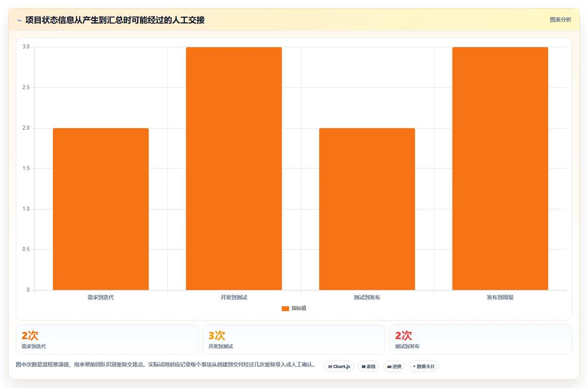The image size is (588, 388).
Task: Click the x-axis label 需求到迭代
Action: (101, 298)
